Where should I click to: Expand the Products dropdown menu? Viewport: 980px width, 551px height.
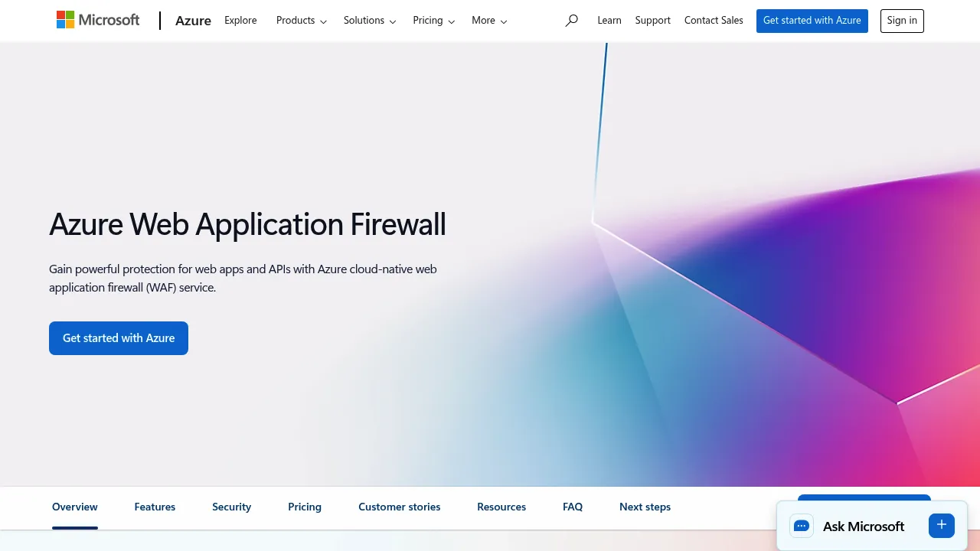click(302, 21)
